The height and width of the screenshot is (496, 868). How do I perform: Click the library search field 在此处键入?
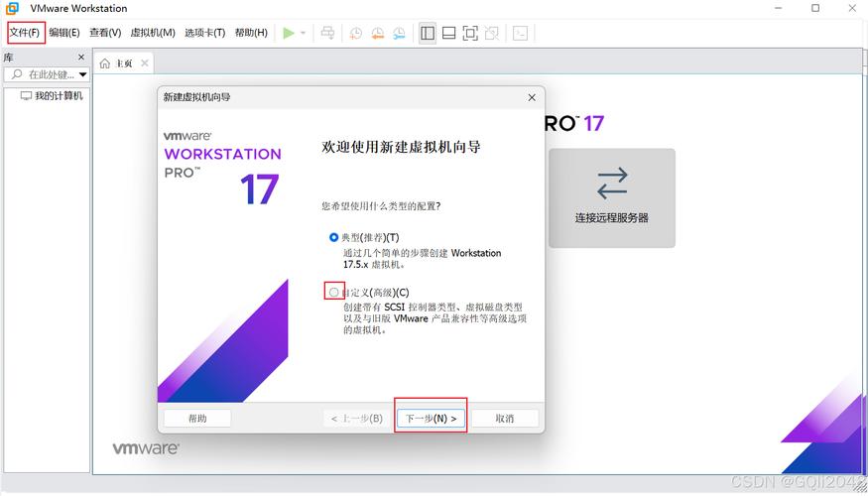coord(47,74)
